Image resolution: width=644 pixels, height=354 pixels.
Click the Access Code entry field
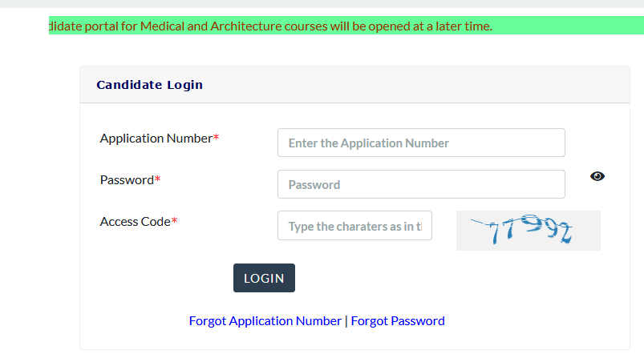point(354,226)
